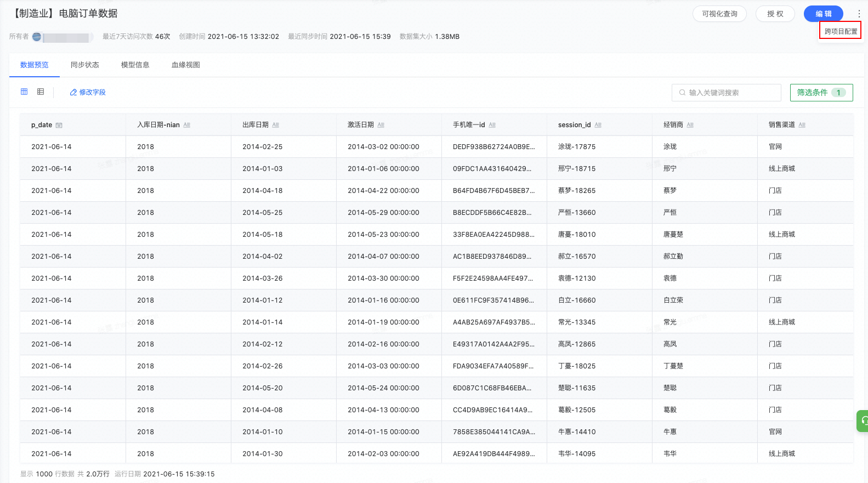Click id cell 33F8EA0EA42245D988...

493,235
